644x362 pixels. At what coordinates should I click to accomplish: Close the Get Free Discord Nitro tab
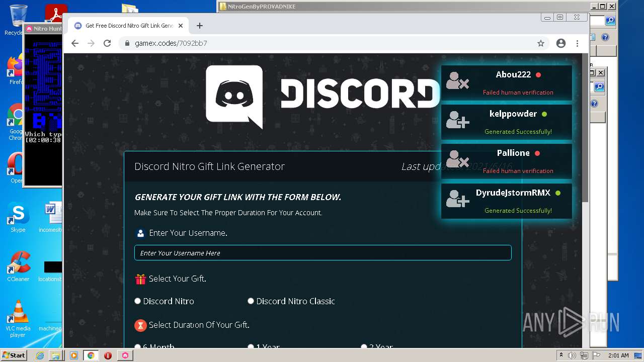181,26
